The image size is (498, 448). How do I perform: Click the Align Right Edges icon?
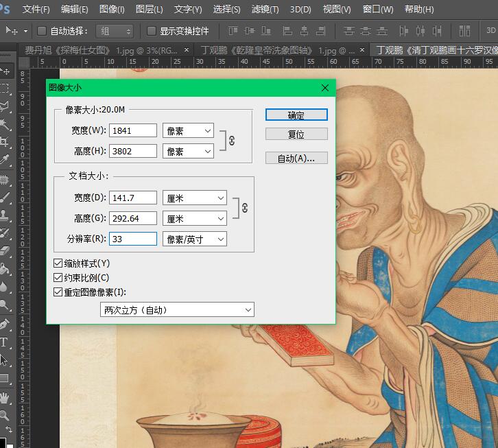pos(321,31)
